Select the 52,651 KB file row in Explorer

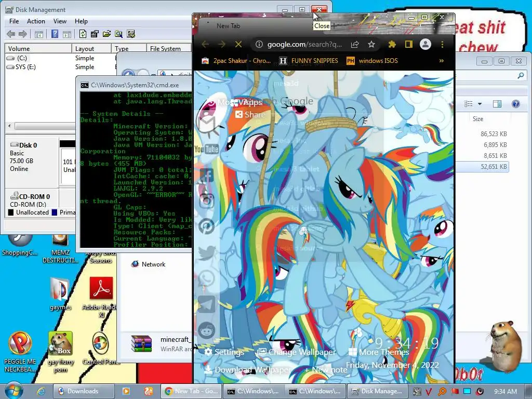click(x=482, y=167)
